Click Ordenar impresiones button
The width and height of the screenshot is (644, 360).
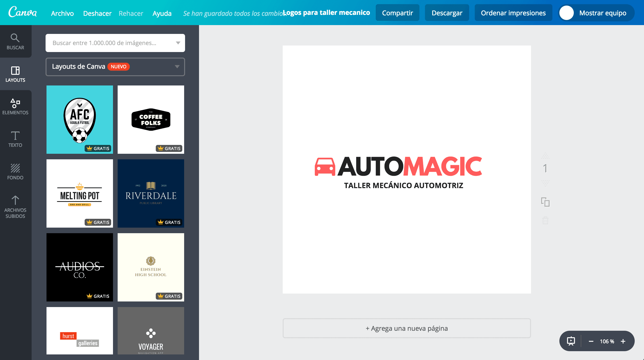pos(513,13)
